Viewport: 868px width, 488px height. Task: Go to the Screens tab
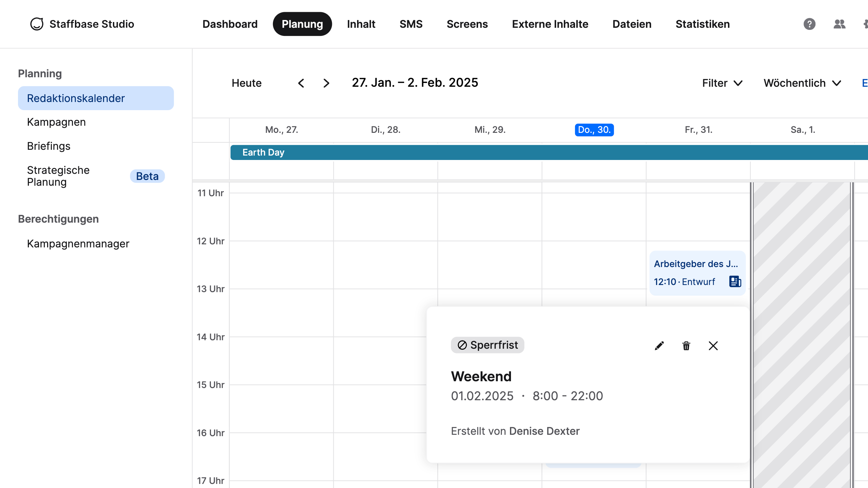[467, 24]
